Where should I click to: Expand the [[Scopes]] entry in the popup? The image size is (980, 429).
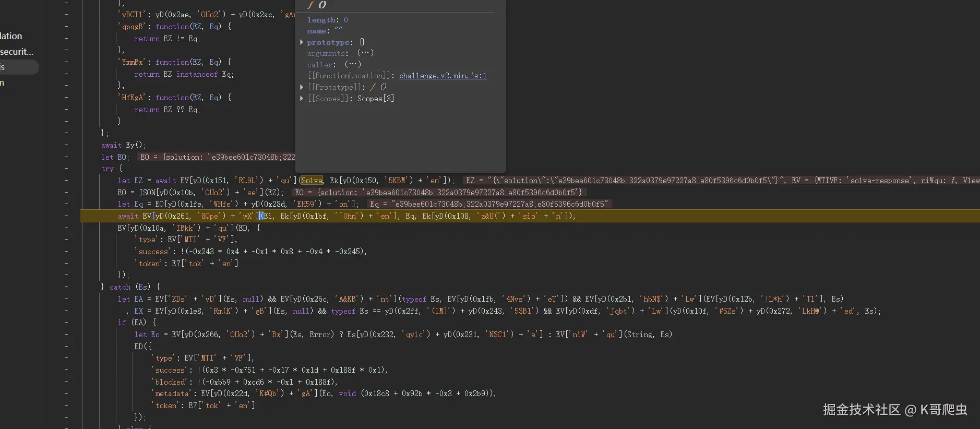(302, 98)
